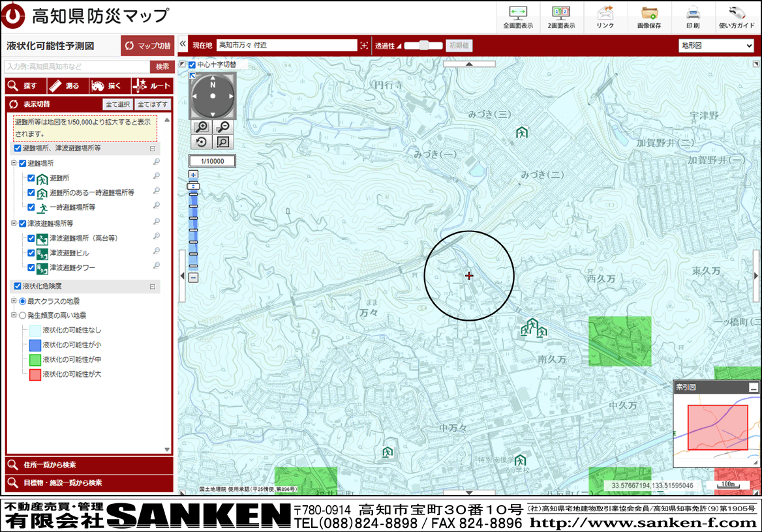Collapse the 液状化危険度 section

pyautogui.click(x=153, y=286)
